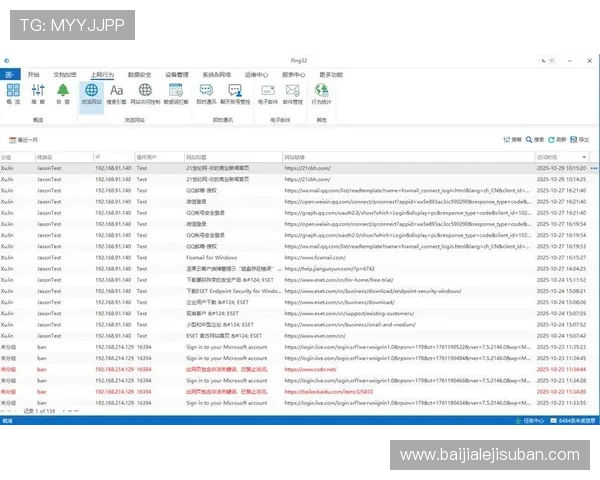Image resolution: width=600 pixels, height=480 pixels.
Task: Select the 2025-10-29 10:15:20 timestamp cell
Action: click(561, 168)
